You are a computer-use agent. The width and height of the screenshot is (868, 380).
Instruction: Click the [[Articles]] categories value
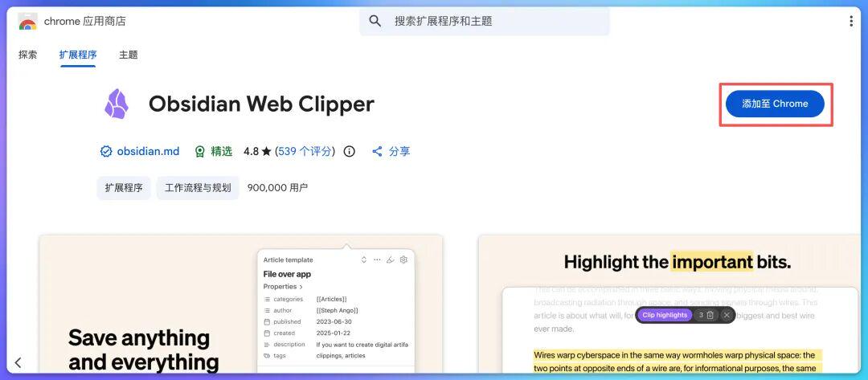(332, 299)
